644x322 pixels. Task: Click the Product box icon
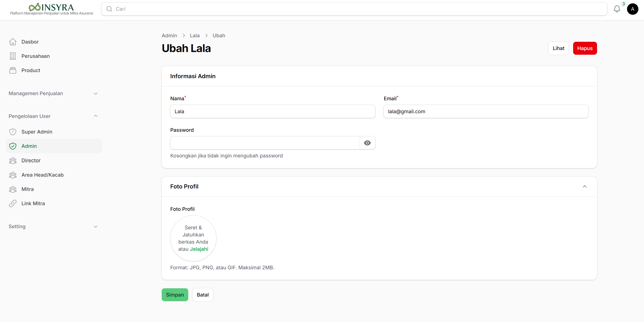point(13,70)
